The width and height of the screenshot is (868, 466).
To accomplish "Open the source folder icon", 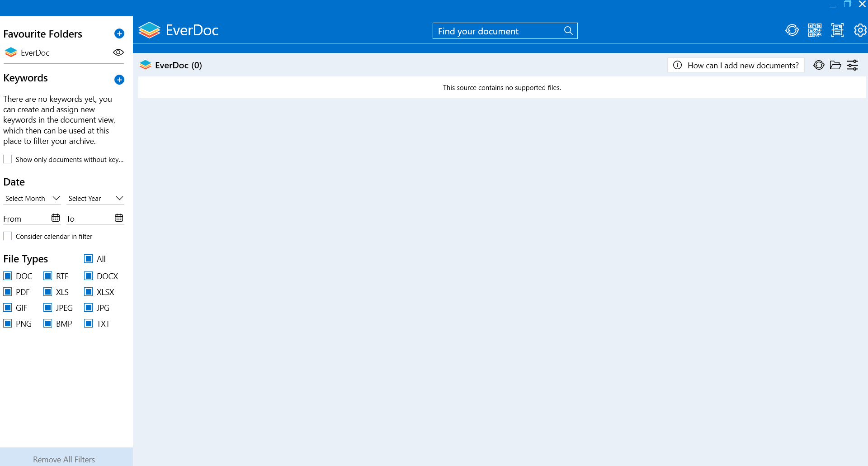I will tap(835, 65).
